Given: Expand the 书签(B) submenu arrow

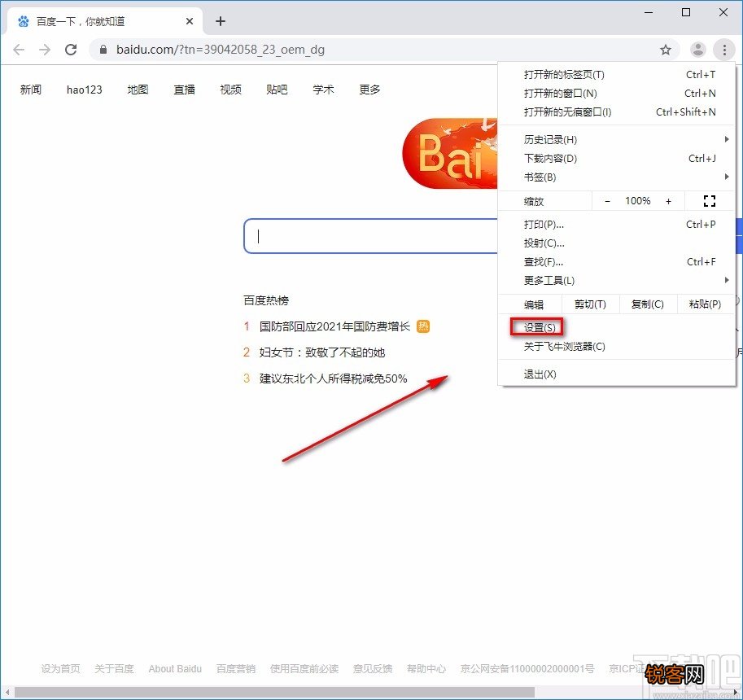Looking at the screenshot, I should click(x=727, y=177).
